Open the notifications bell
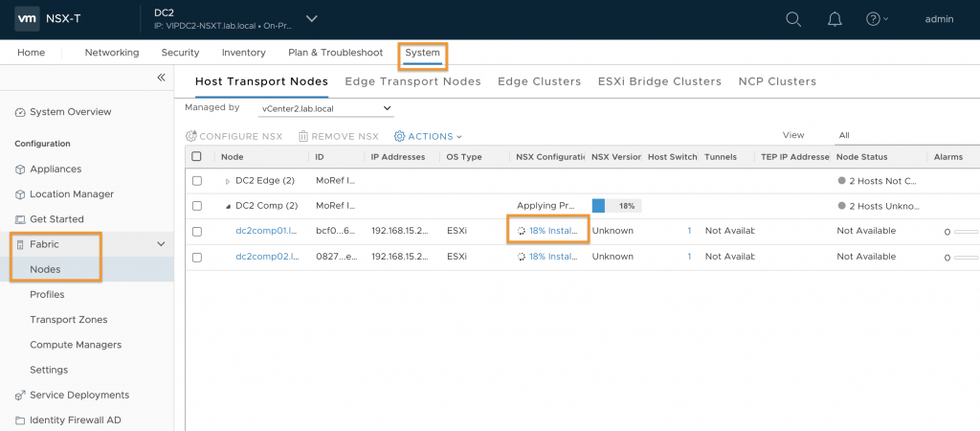This screenshot has height=431, width=980. 835,19
